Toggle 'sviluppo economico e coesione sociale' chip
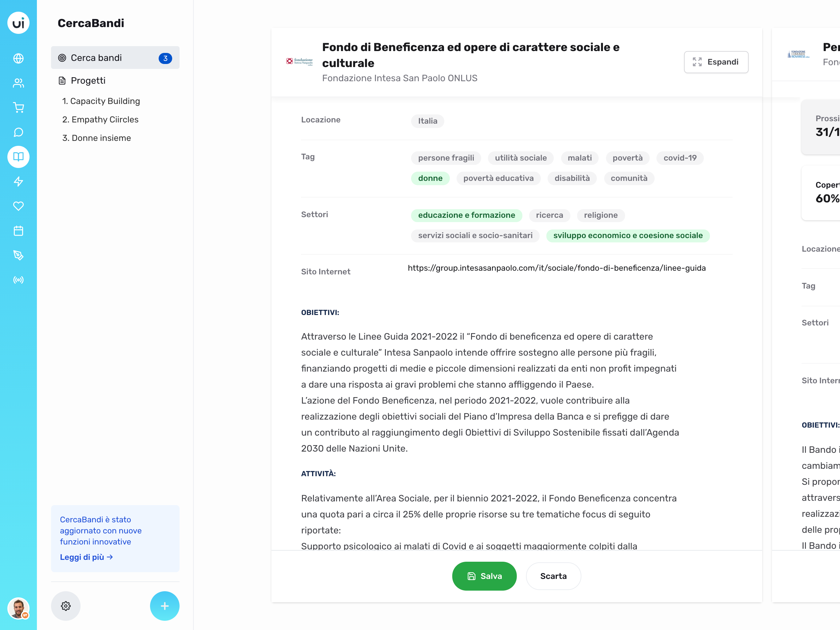 (x=627, y=236)
